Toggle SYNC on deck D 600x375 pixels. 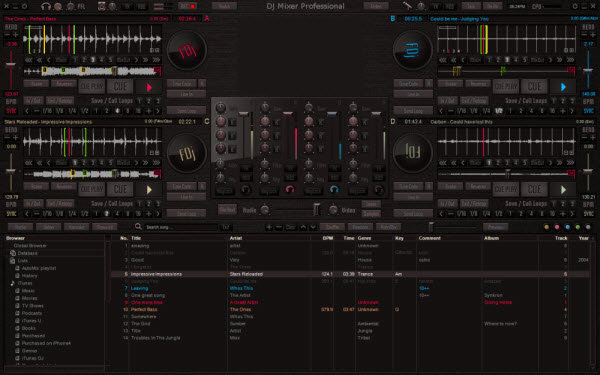588,214
